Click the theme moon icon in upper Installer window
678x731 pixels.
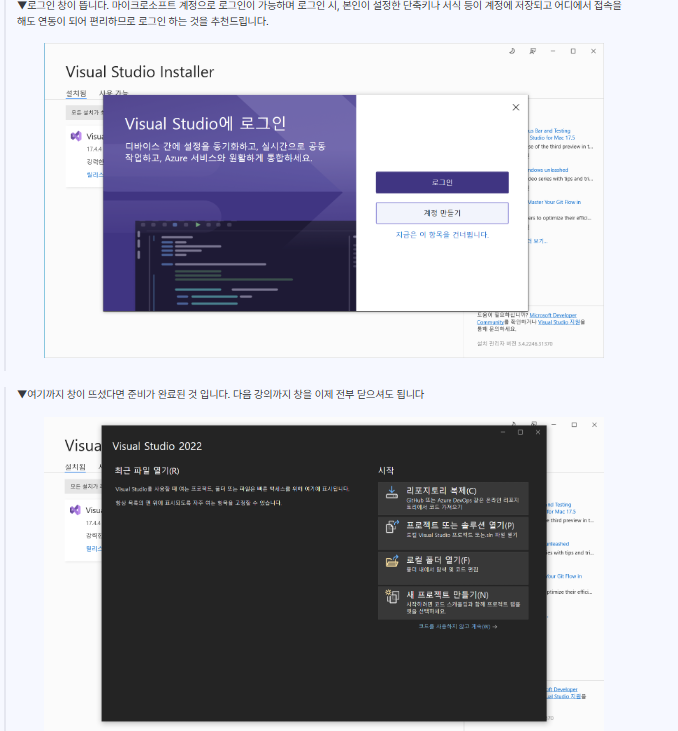pyautogui.click(x=512, y=51)
